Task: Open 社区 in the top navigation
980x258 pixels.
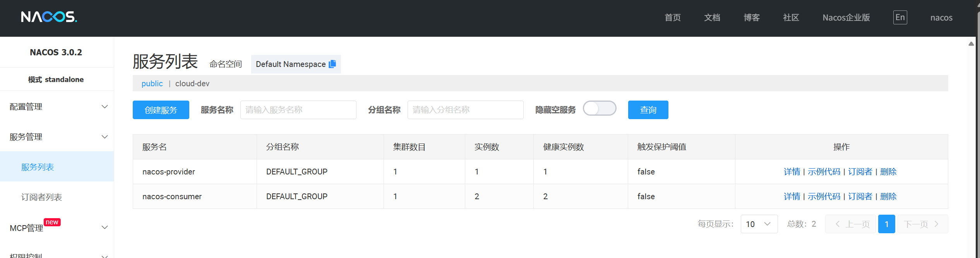Action: [791, 18]
